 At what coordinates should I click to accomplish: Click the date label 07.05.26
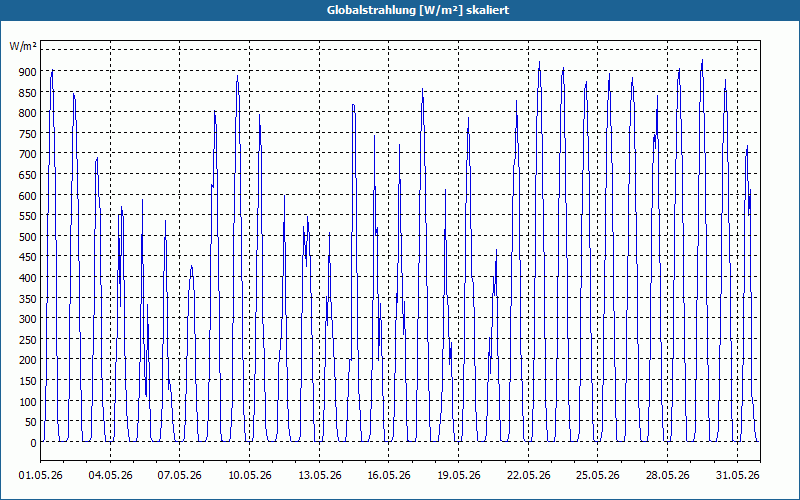click(180, 476)
